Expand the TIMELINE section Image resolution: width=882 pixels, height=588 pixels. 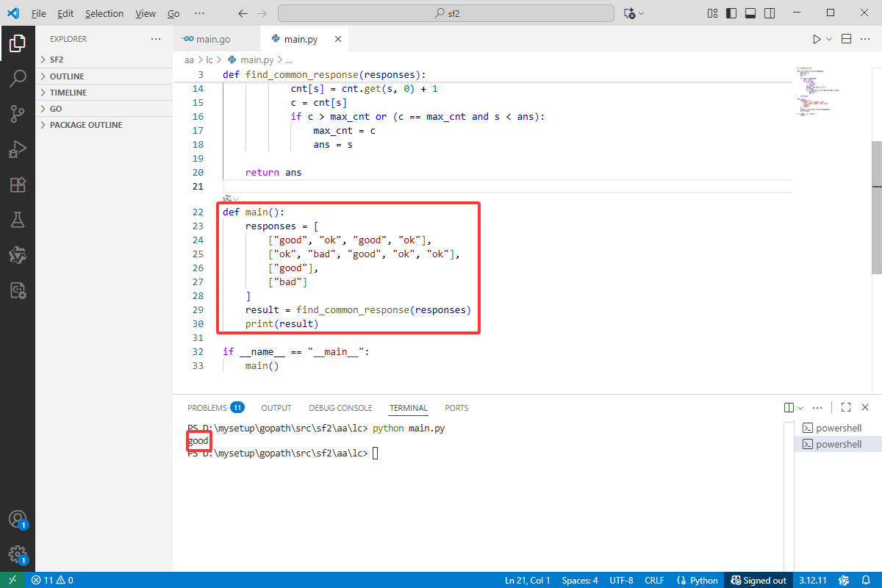tap(104, 93)
